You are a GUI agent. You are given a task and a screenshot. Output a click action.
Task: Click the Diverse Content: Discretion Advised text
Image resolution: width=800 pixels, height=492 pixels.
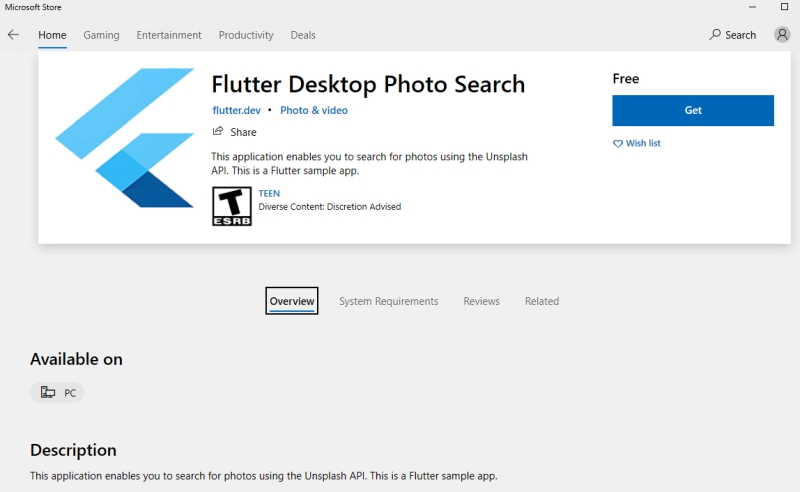(330, 207)
